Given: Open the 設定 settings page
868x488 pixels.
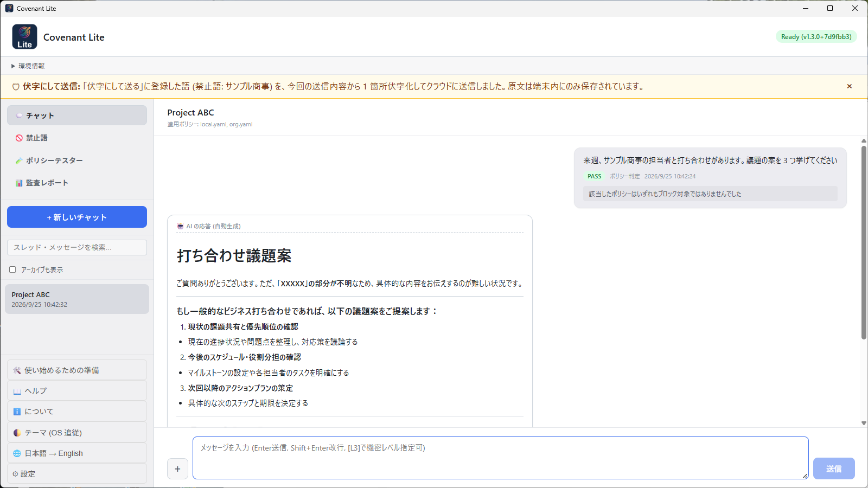Looking at the screenshot, I should click(x=77, y=474).
